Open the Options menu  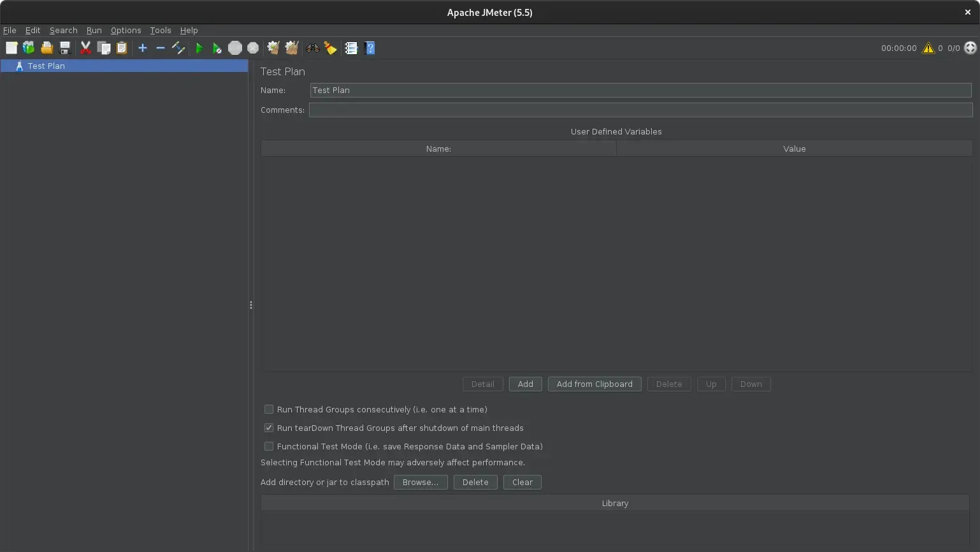click(x=126, y=30)
